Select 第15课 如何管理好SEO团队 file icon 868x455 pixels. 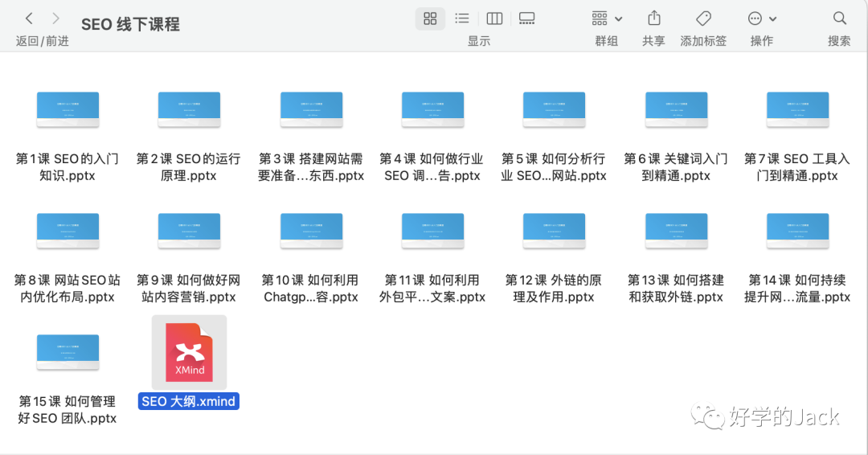(x=68, y=352)
